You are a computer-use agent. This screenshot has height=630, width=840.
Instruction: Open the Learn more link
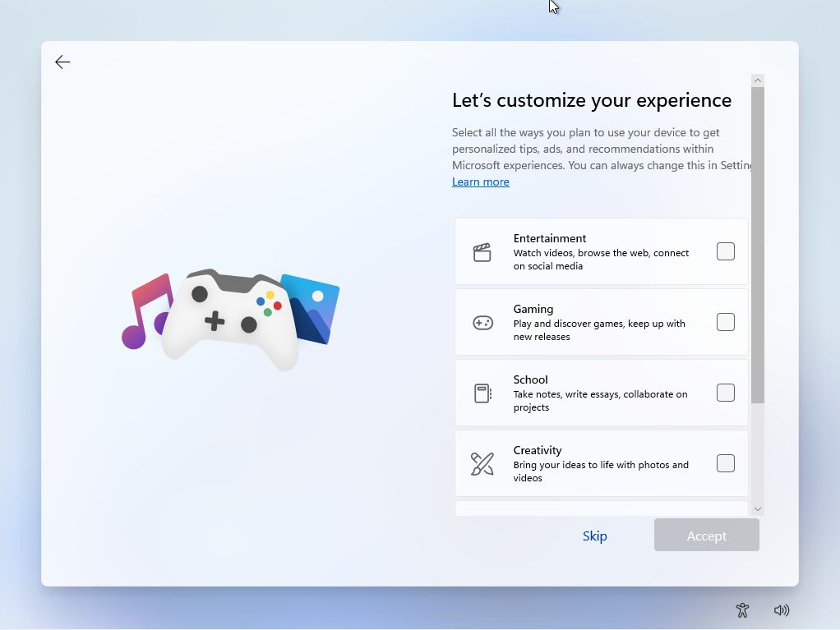coord(481,182)
